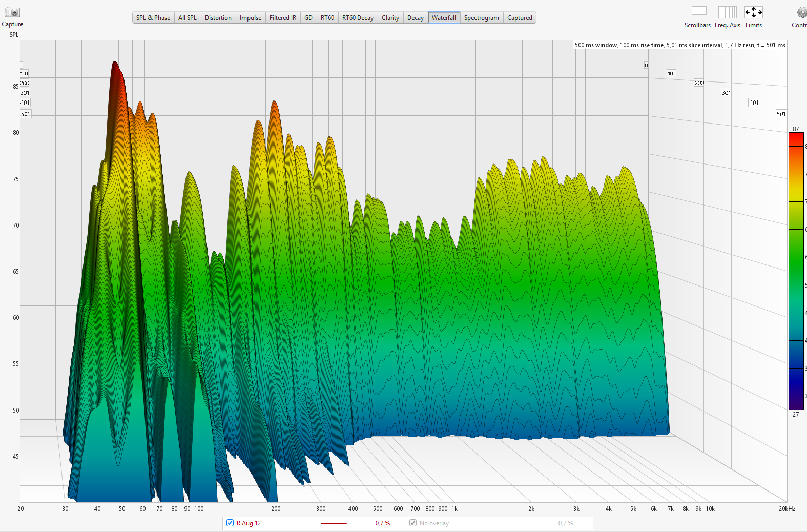
Task: Open the Captured tab
Action: click(520, 18)
